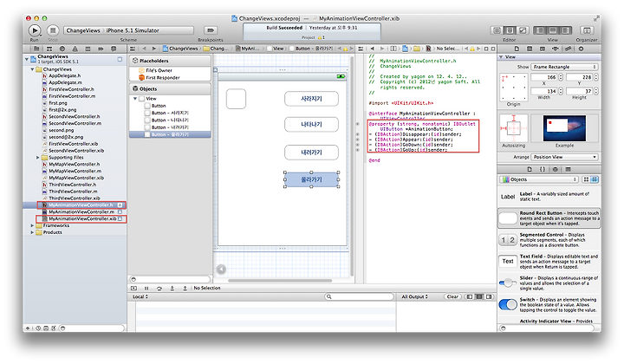This screenshot has width=624, height=364.
Task: Click View segment in jump bar
Action: 276,49
